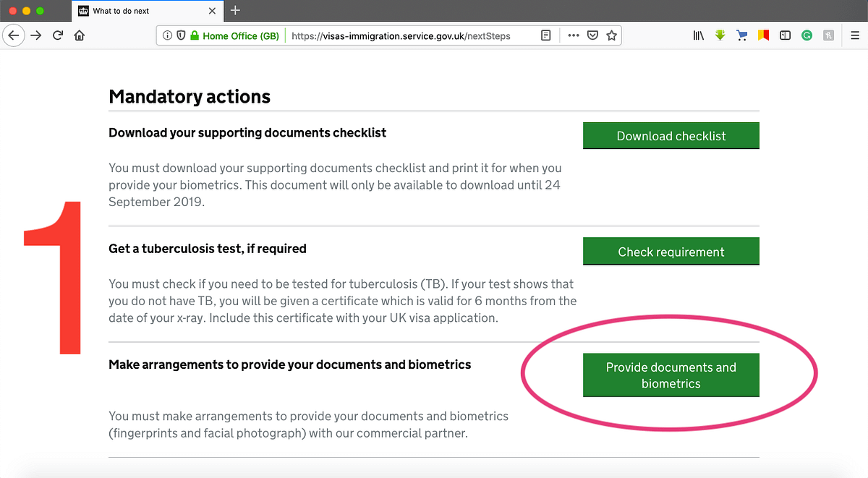Image resolution: width=868 pixels, height=478 pixels.
Task: Click the shopping cart extension icon
Action: [741, 35]
